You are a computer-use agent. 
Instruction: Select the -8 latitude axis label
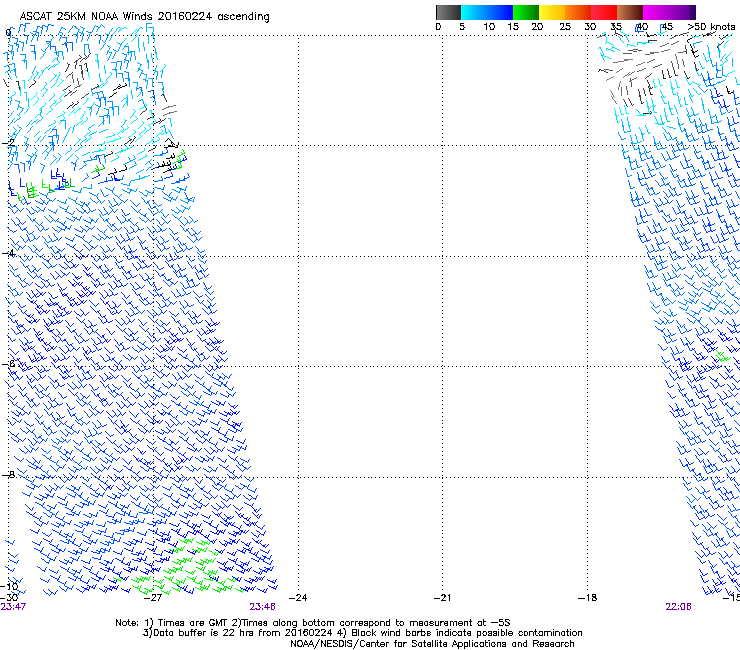[x=8, y=474]
